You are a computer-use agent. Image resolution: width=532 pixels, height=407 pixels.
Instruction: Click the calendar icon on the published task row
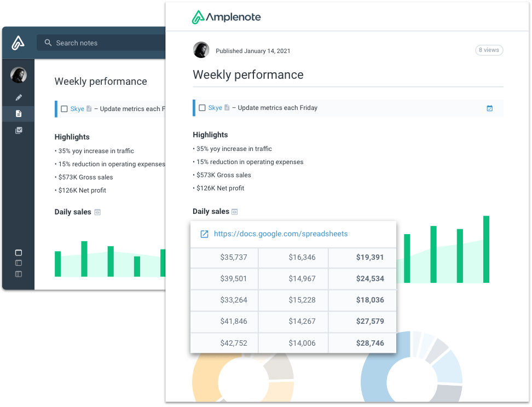coord(489,108)
